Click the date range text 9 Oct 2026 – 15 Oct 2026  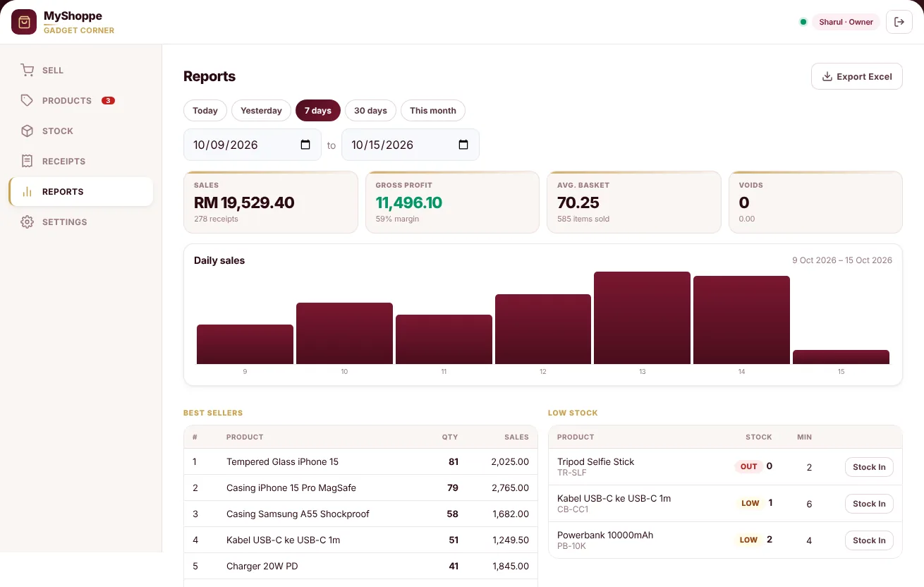click(x=841, y=260)
